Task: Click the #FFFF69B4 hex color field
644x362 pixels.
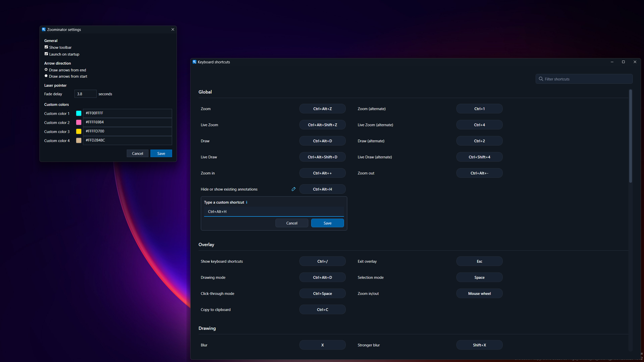Action: click(x=128, y=122)
